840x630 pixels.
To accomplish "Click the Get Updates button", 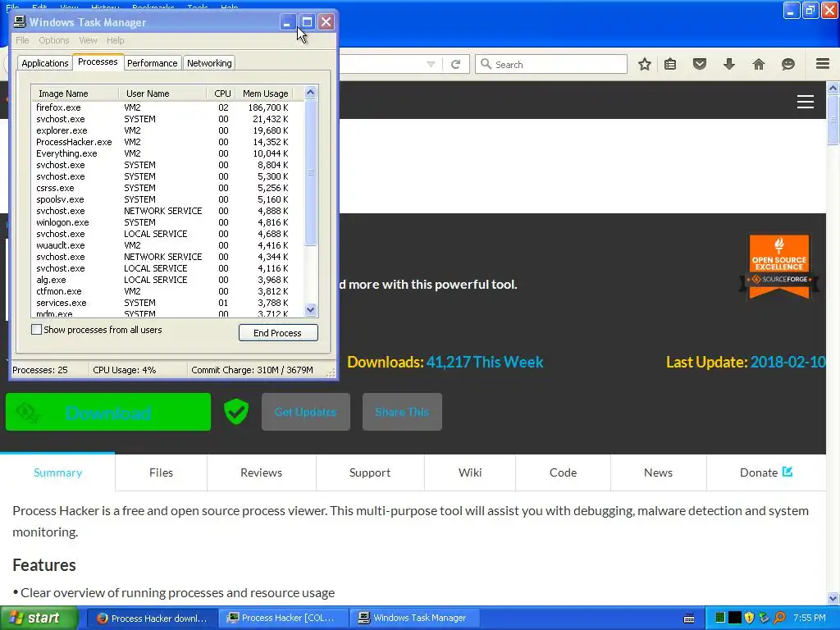I will tap(306, 412).
